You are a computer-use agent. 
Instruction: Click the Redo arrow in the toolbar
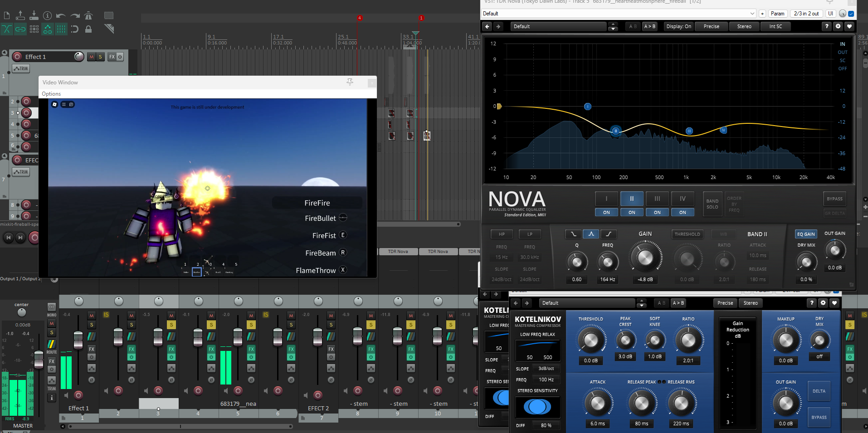(x=75, y=16)
